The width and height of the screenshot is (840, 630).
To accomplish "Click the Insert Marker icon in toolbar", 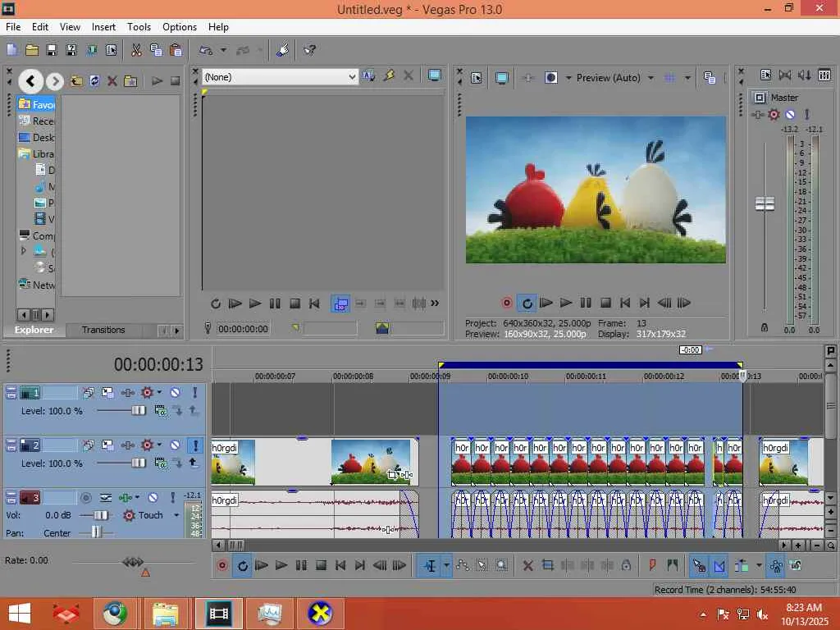I will point(653,565).
